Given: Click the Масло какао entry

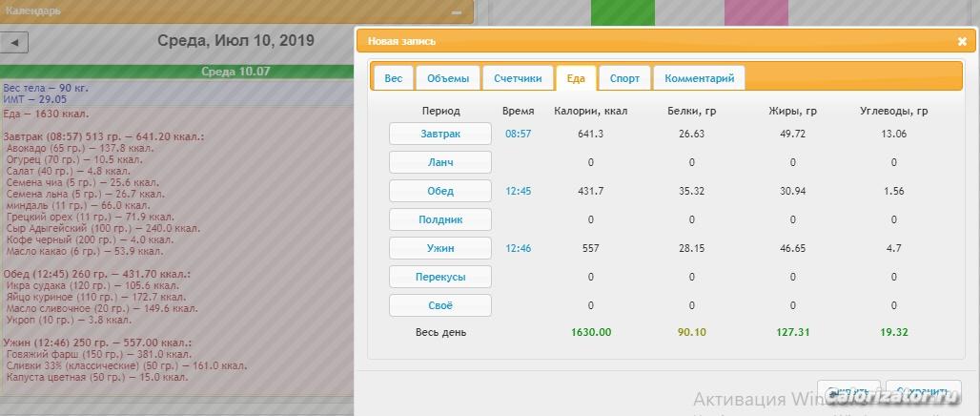Looking at the screenshot, I should point(85,252).
